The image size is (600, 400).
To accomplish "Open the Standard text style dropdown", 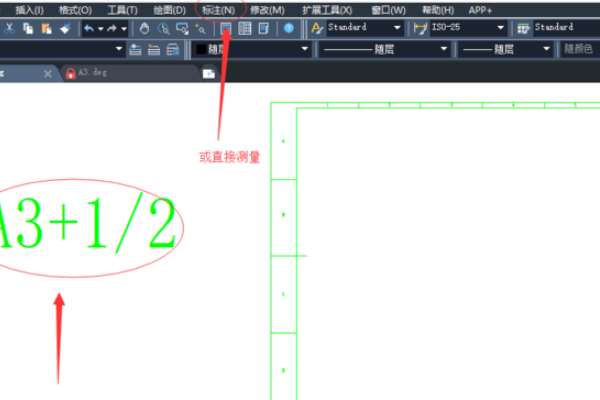I will (365, 28).
